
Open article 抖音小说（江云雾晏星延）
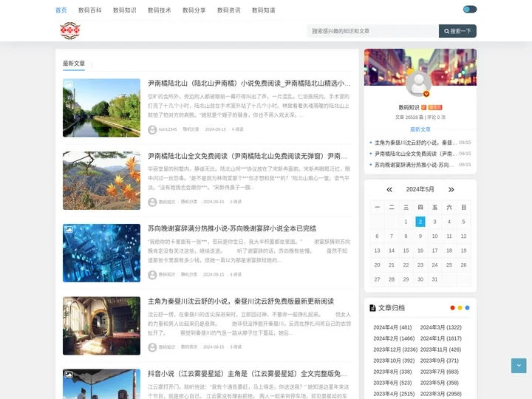(248, 374)
